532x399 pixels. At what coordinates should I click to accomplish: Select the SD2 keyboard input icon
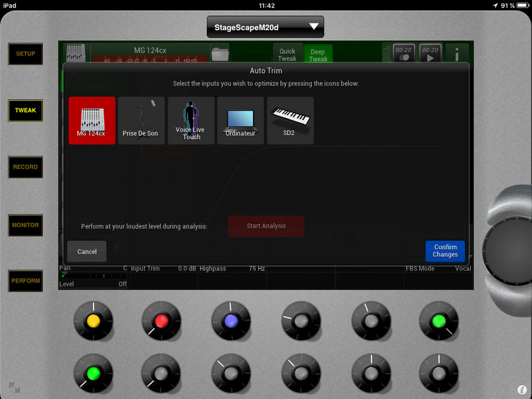click(290, 121)
